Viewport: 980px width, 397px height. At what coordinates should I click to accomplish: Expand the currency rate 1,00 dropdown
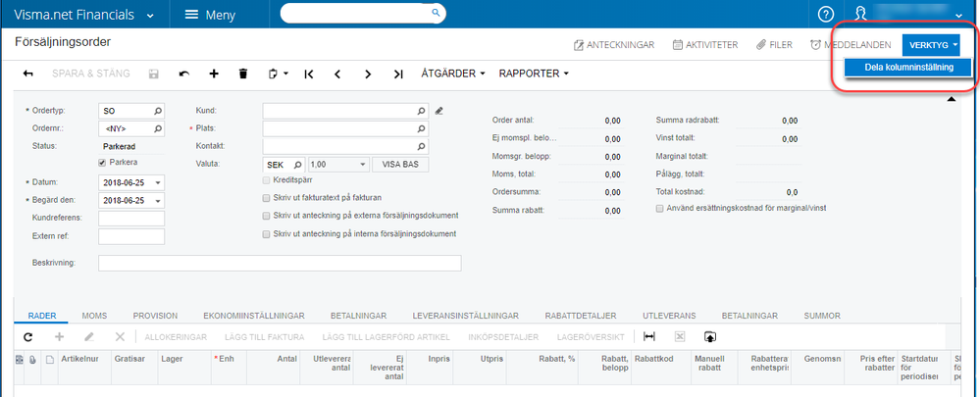[x=363, y=165]
